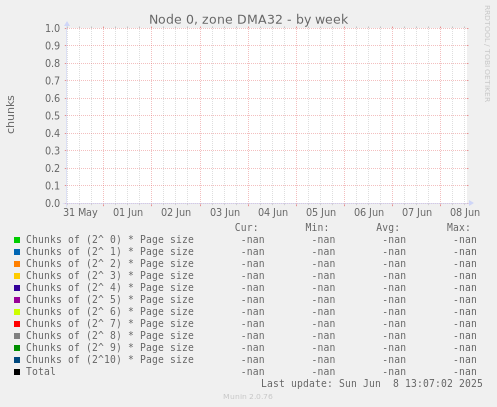Screen dimensions: 497x407
Task: Click the 'chunks' vertical axis label
Action: 10,114
